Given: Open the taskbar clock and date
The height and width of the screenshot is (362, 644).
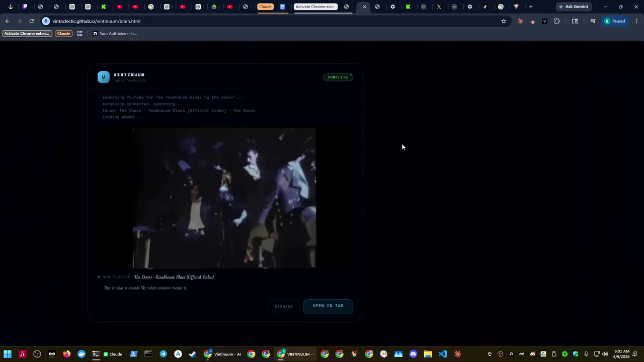Looking at the screenshot, I should click(622, 354).
